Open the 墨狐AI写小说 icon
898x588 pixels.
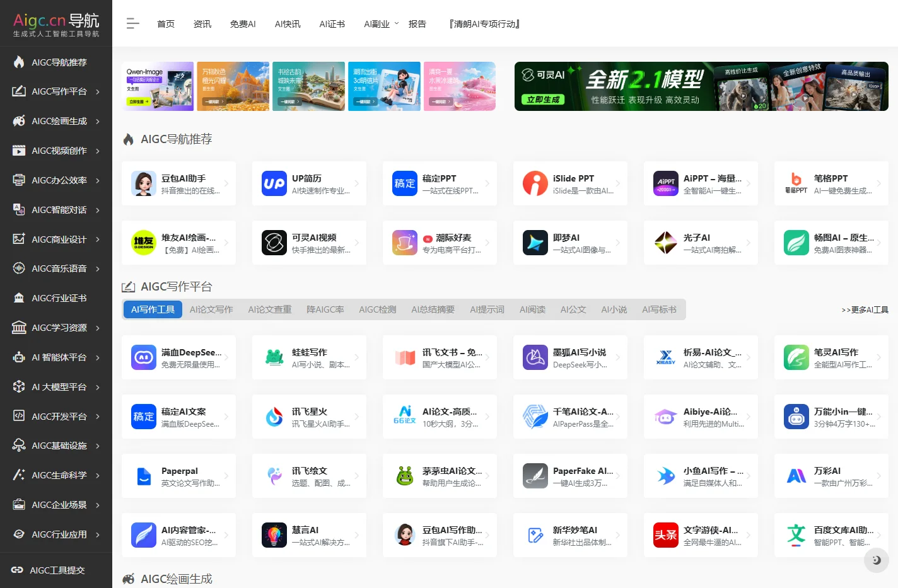(x=535, y=357)
